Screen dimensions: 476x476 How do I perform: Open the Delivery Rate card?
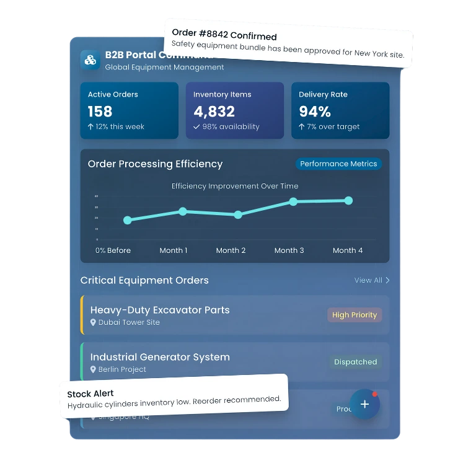pos(340,110)
